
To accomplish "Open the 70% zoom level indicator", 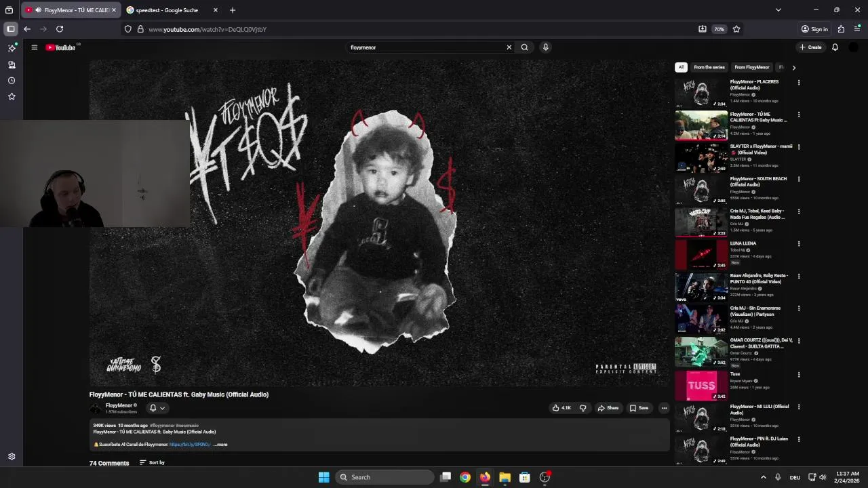I will tap(719, 29).
